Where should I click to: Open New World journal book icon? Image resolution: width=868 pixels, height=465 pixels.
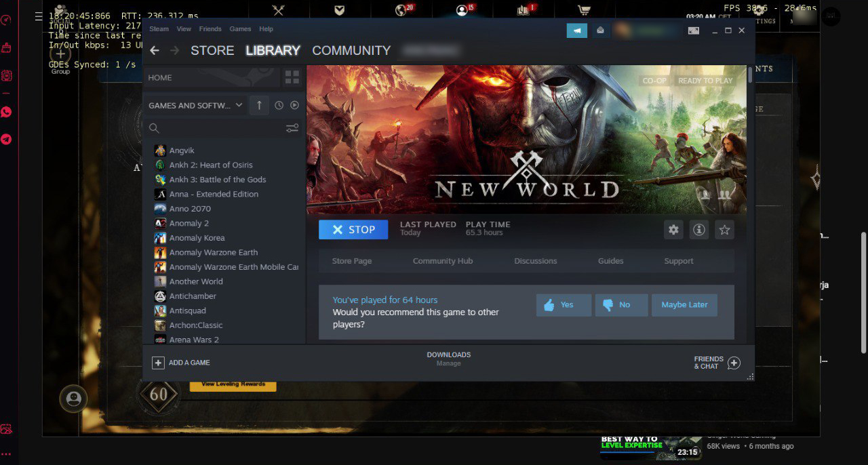[523, 9]
